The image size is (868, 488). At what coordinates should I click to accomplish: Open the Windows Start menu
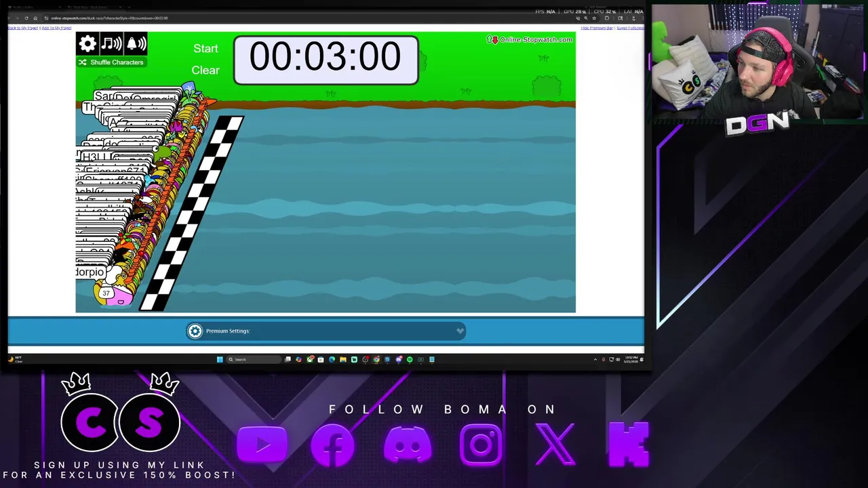pos(220,359)
